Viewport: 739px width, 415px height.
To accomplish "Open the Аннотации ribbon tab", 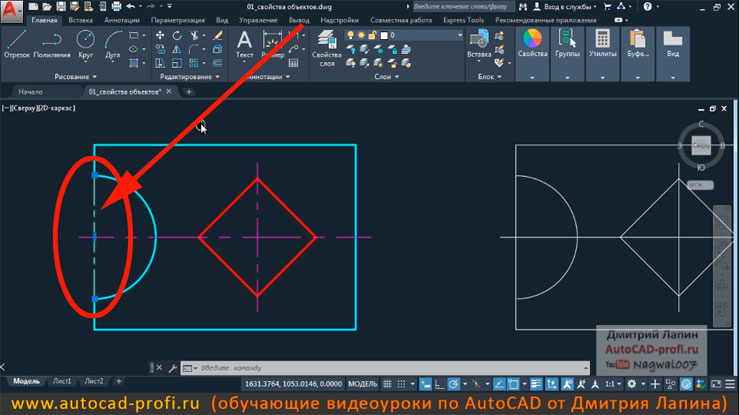I will tap(122, 20).
